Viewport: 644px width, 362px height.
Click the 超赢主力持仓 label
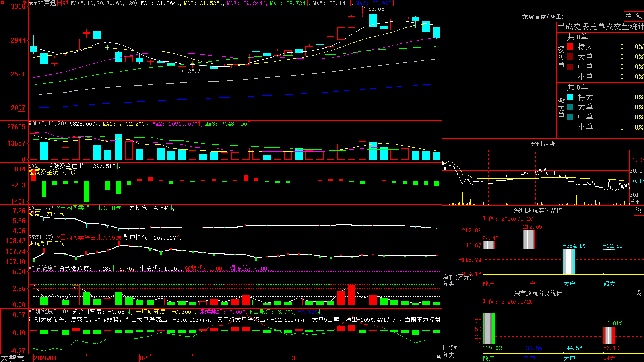pyautogui.click(x=46, y=214)
